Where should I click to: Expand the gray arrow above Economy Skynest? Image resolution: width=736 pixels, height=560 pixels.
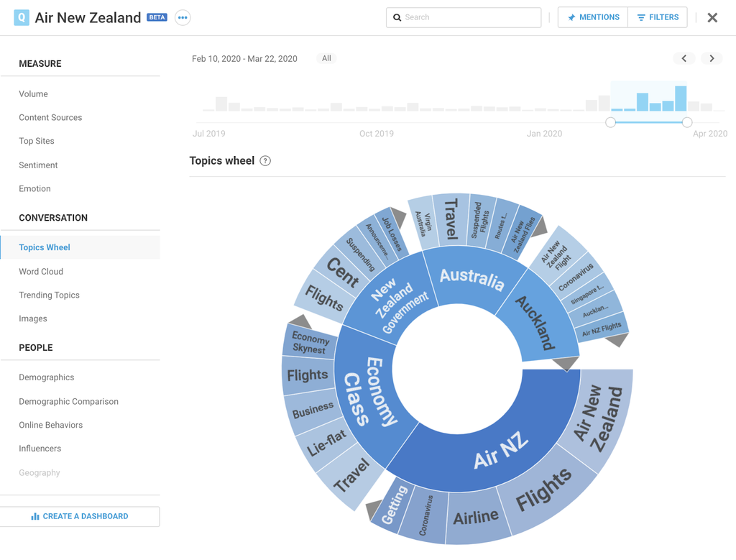tap(300, 321)
